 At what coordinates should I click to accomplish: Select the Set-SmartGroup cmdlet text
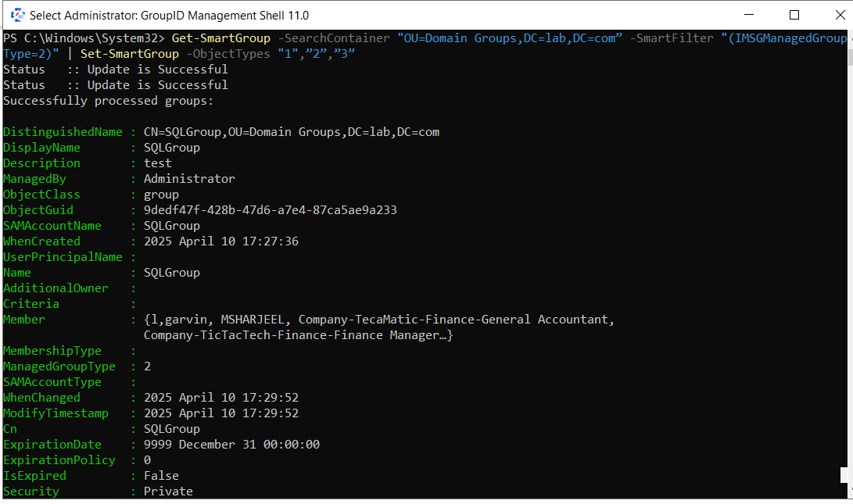point(129,53)
